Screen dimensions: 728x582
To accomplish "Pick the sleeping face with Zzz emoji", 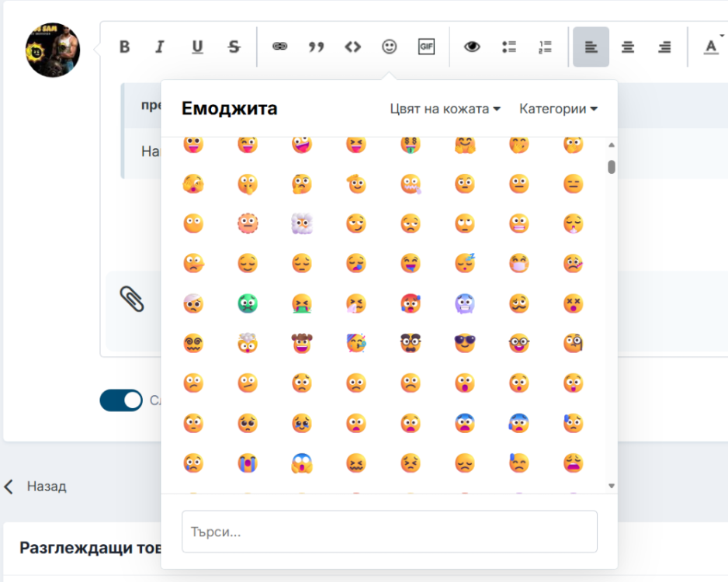I will click(x=465, y=263).
